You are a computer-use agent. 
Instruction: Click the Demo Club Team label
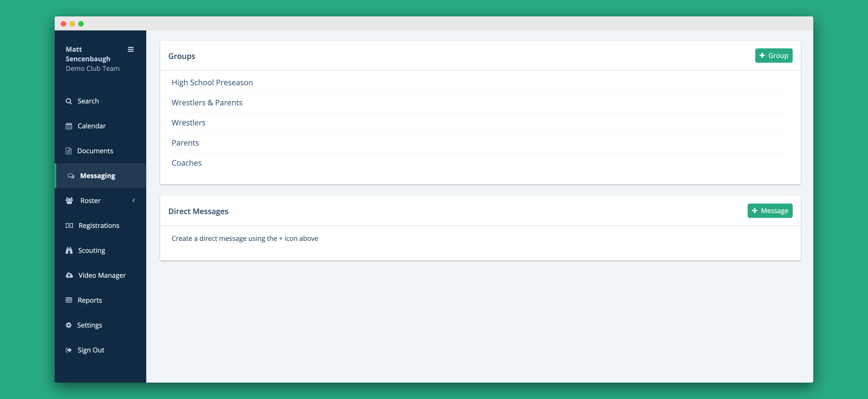click(x=93, y=68)
